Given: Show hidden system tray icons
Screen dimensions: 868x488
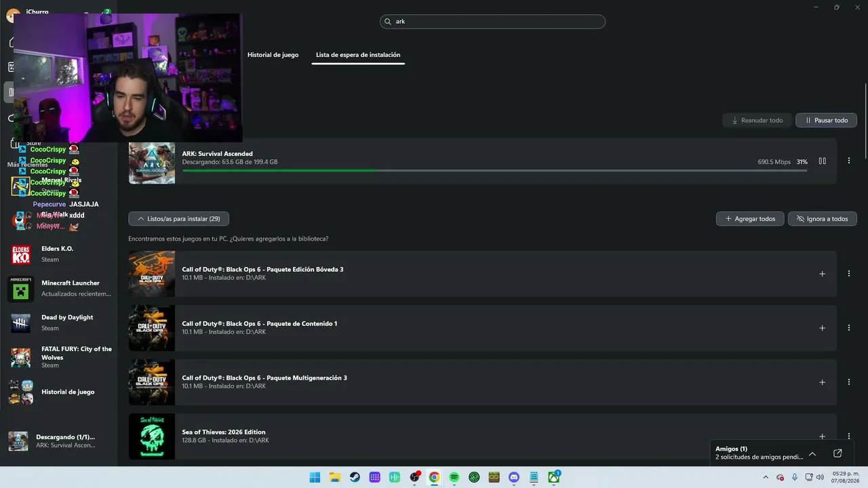Looking at the screenshot, I should (x=765, y=477).
